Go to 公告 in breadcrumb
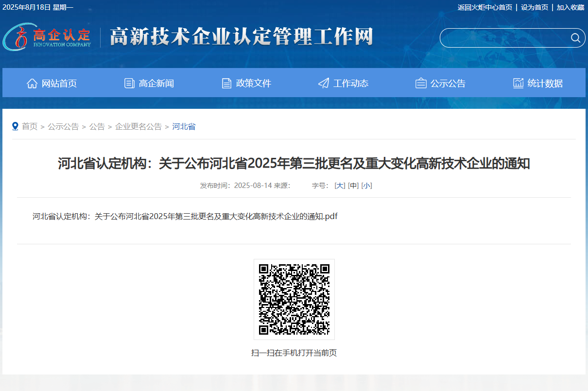 pos(97,126)
